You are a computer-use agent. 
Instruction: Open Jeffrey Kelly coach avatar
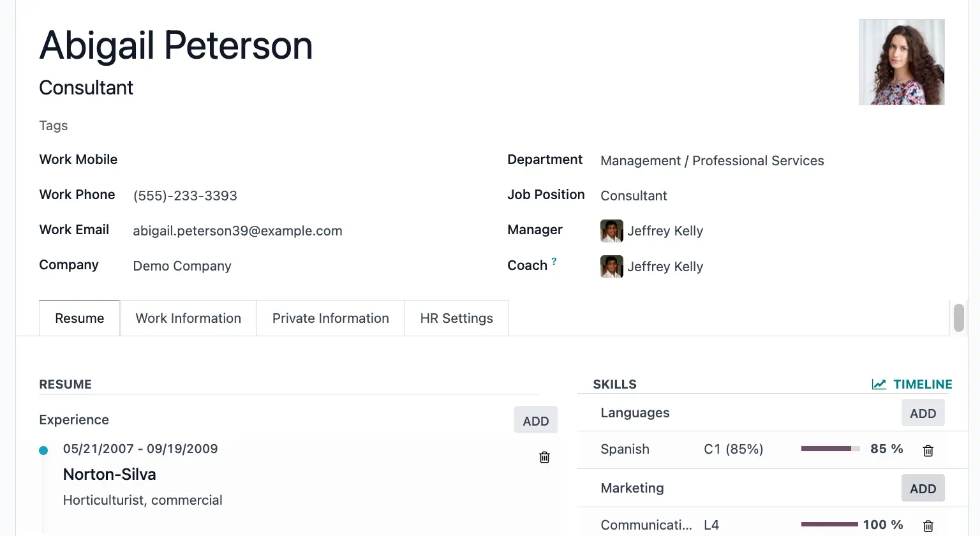coord(611,267)
